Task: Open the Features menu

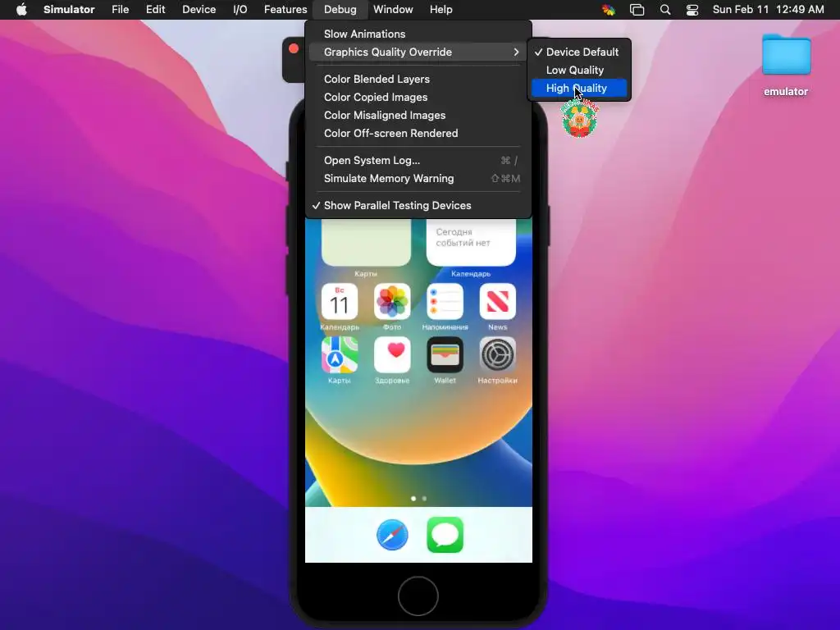Action: click(285, 9)
